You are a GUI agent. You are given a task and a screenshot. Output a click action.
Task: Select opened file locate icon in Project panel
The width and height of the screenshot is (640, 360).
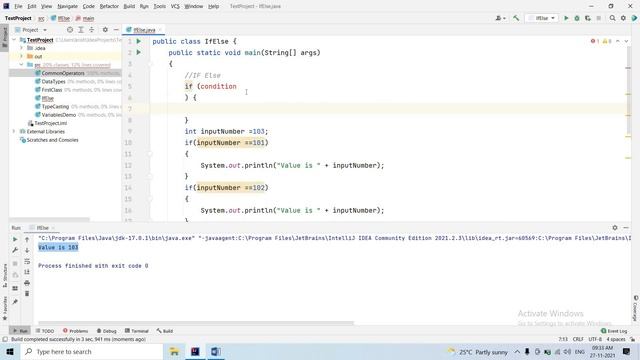70,30
